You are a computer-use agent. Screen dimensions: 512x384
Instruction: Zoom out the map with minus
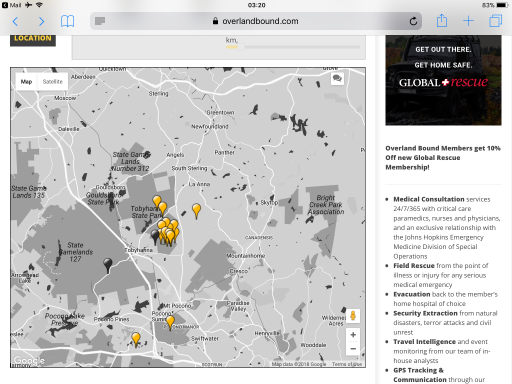[x=353, y=349]
